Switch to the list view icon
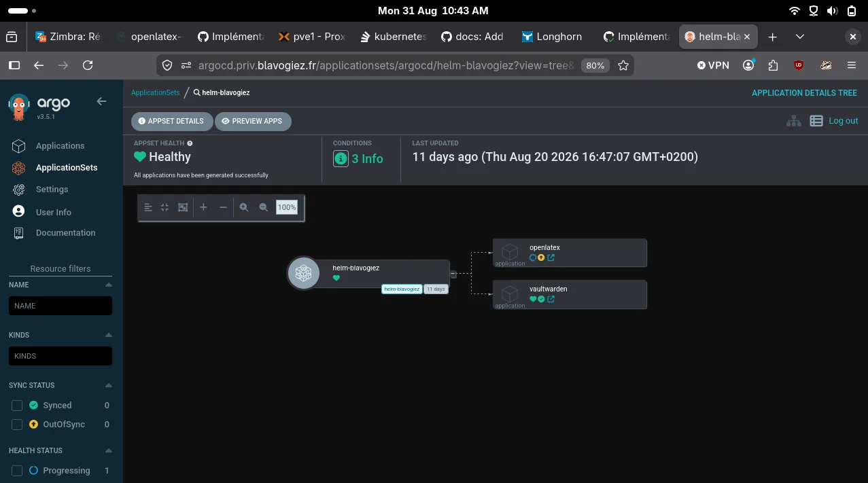 (x=816, y=121)
